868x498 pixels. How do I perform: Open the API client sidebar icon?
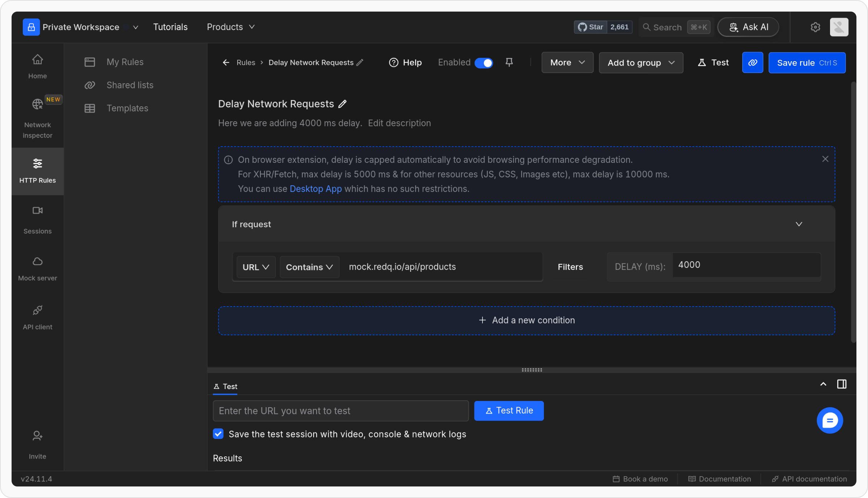coord(37,310)
